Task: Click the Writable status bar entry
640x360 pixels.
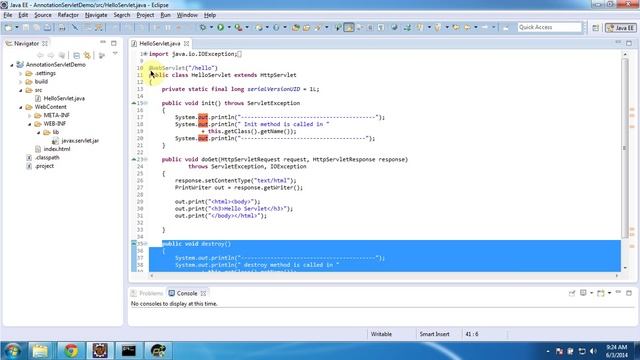Action: click(381, 334)
